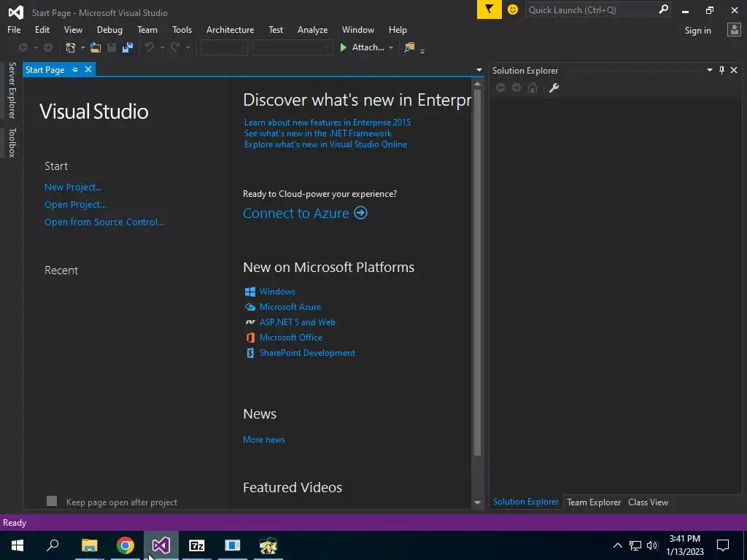Click the Undo toolbar icon

(x=150, y=47)
